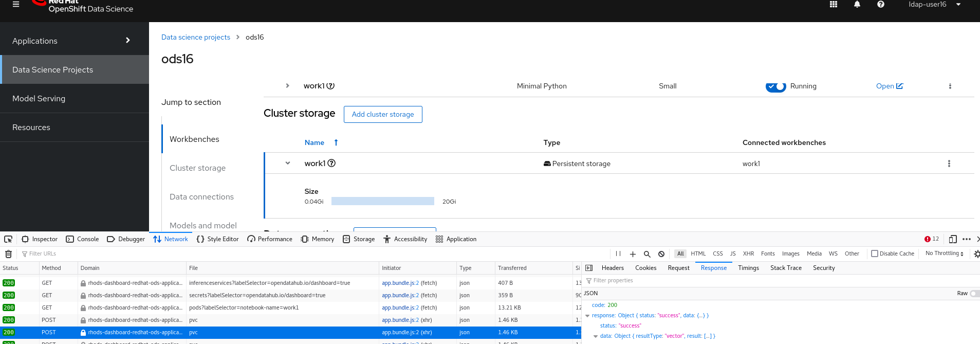The width and height of the screenshot is (980, 344).
Task: Jump to the Cluster storage section
Action: click(197, 168)
